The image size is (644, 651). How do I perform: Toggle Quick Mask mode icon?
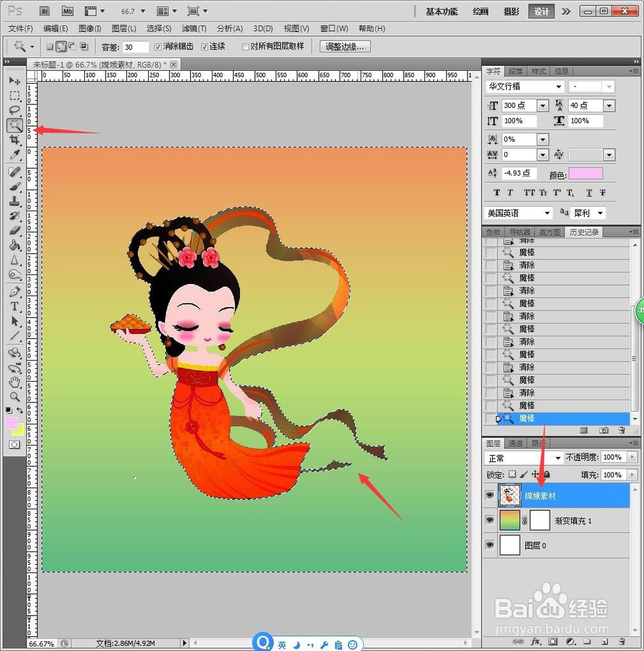[x=15, y=445]
